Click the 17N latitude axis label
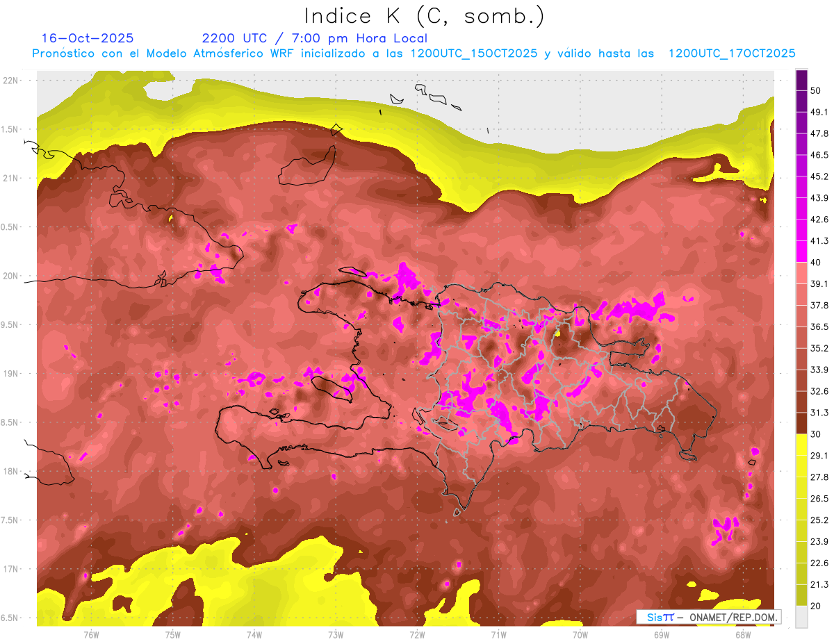 click(10, 569)
